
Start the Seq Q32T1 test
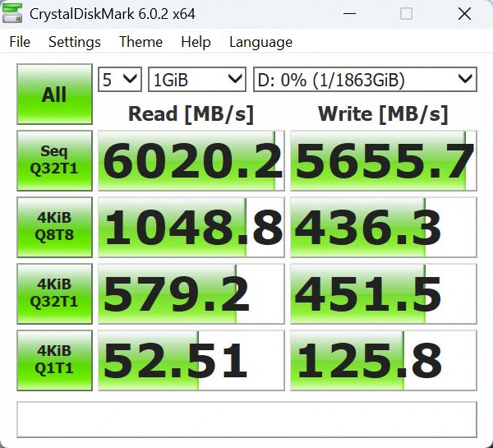[54, 161]
